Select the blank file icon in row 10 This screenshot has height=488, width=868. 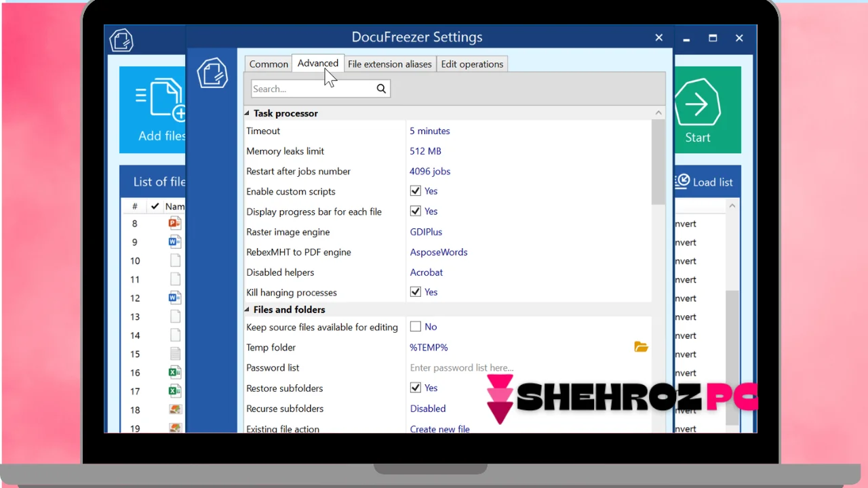click(x=175, y=260)
